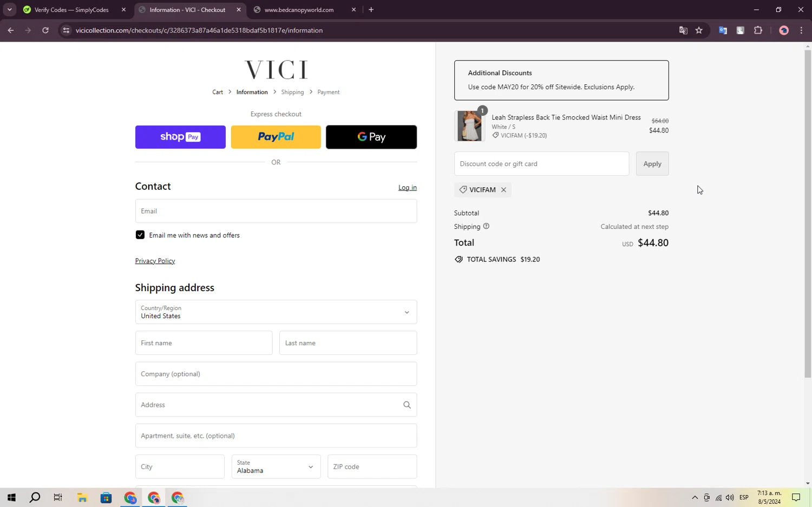Click the Discount code or gift card field
The image size is (812, 507).
(542, 163)
